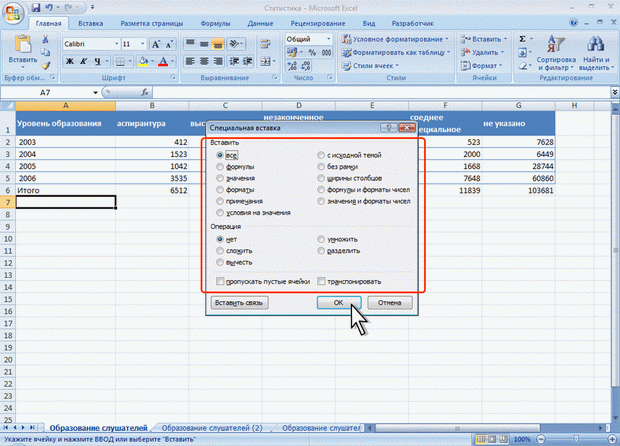This screenshot has height=446, width=620.
Task: Click 'Вставить' in Cells group
Action: pos(484,39)
